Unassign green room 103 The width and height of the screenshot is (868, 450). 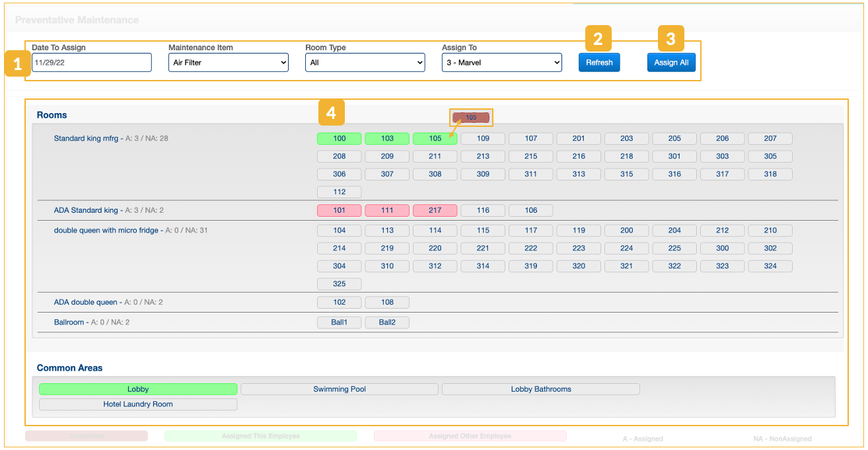pyautogui.click(x=387, y=139)
